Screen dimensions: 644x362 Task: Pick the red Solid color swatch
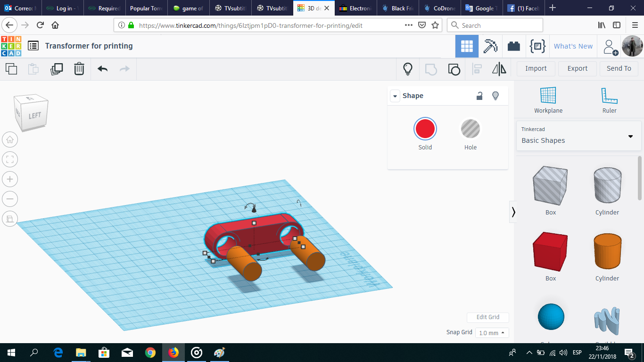tap(425, 129)
